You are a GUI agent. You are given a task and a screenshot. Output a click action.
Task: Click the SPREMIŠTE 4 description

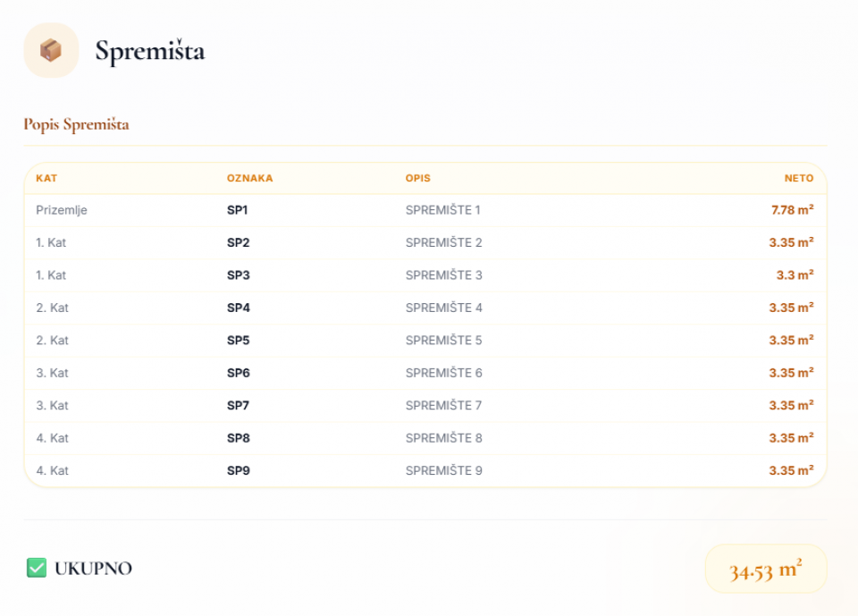tap(444, 308)
